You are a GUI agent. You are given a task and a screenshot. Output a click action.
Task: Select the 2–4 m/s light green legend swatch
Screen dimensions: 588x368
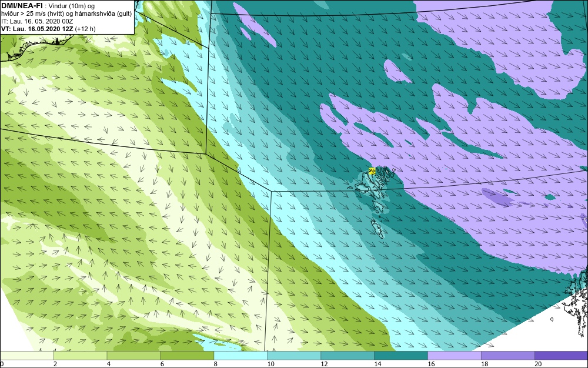tap(80, 356)
